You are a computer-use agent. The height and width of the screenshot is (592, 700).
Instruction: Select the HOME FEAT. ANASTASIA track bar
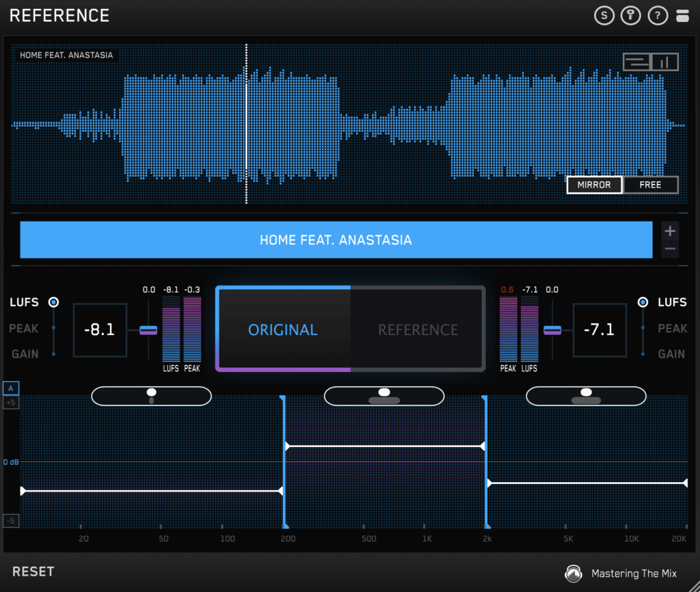tap(336, 240)
